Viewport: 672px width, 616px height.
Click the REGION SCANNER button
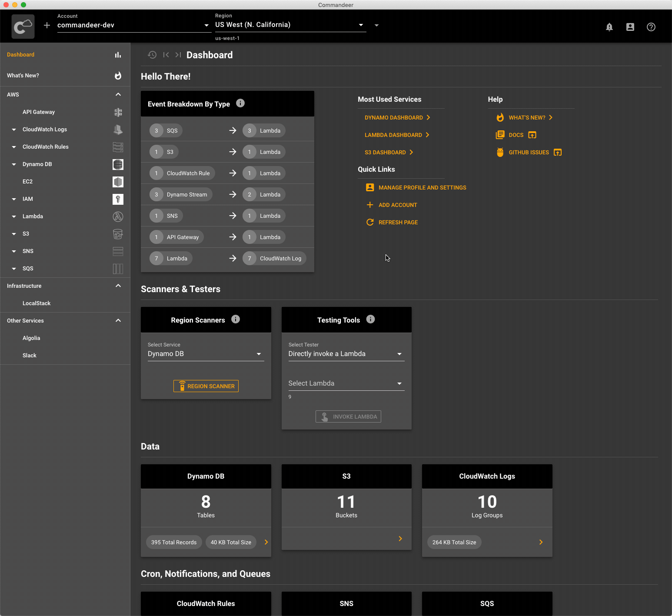[206, 386]
